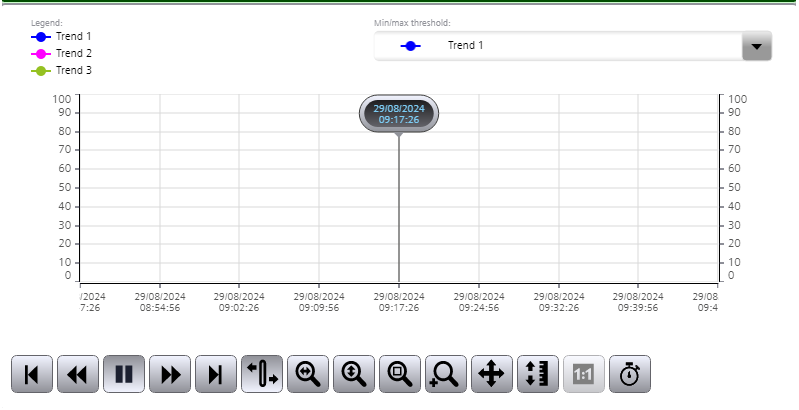Click the blue Trend 1 legend marker
The height and width of the screenshot is (410, 799).
coord(41,37)
